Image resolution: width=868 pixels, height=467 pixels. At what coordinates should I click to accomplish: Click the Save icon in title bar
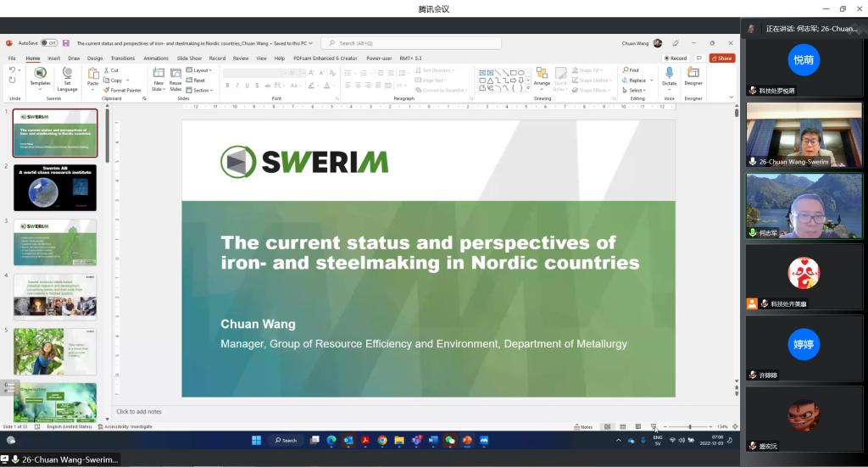coord(66,42)
